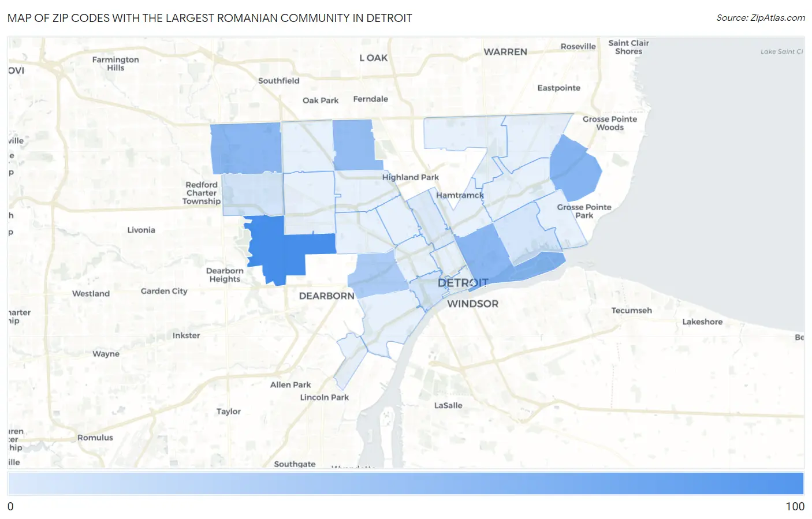
Task: Select the Lakeshore label
Action: click(702, 322)
